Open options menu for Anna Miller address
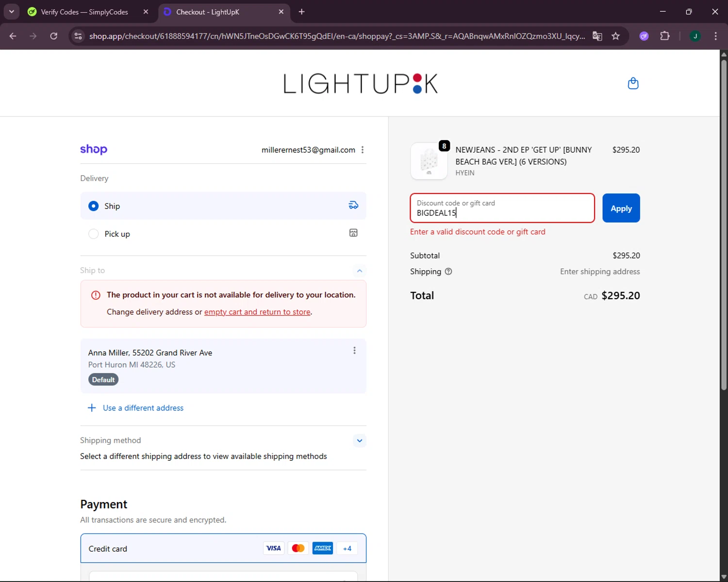Viewport: 728px width, 582px height. (354, 351)
